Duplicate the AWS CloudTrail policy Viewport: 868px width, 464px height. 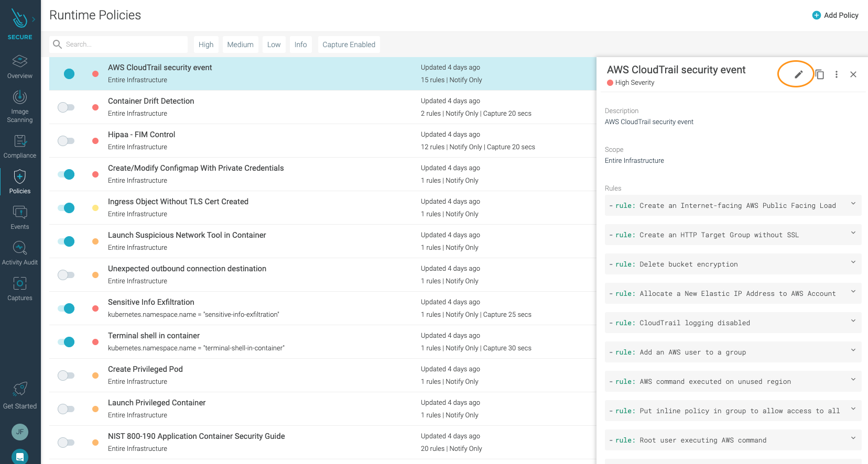pos(820,74)
